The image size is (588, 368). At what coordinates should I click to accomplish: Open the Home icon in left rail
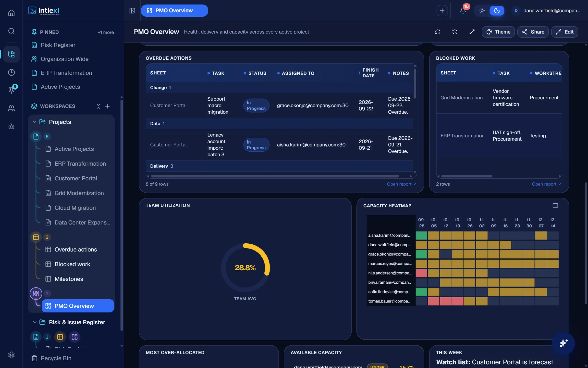(x=11, y=13)
